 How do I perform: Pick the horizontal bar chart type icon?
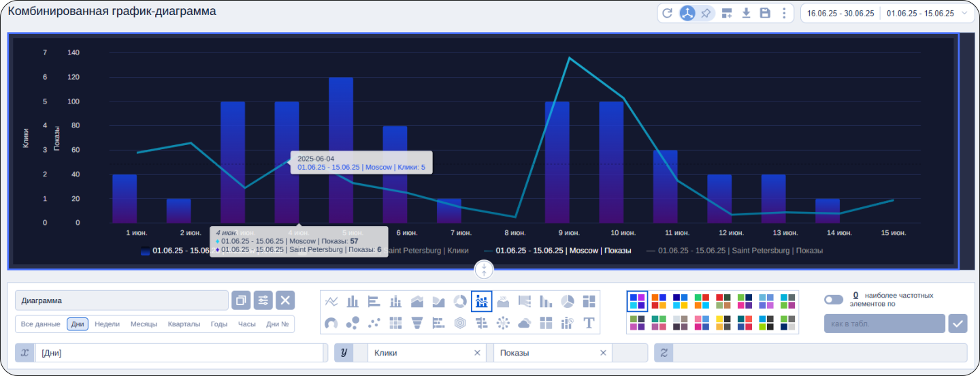pyautogui.click(x=374, y=301)
